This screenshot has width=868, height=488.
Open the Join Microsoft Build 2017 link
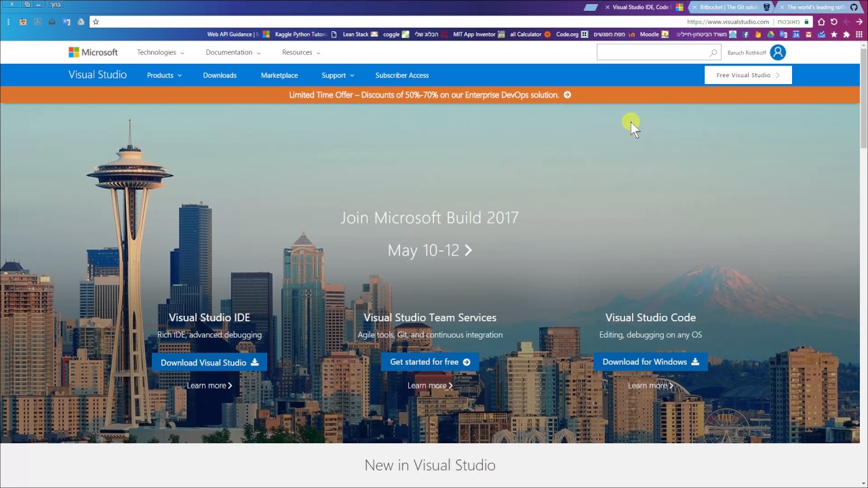429,218
